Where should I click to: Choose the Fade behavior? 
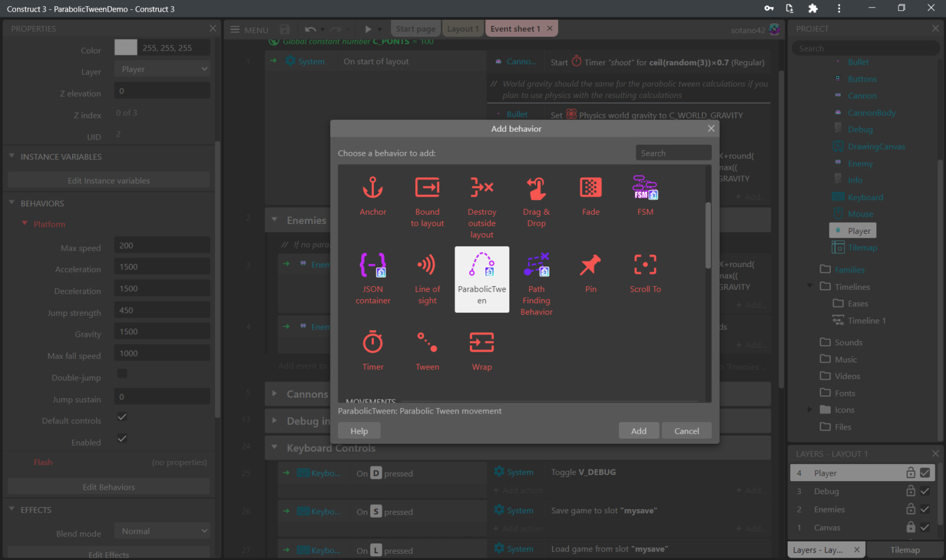point(591,196)
